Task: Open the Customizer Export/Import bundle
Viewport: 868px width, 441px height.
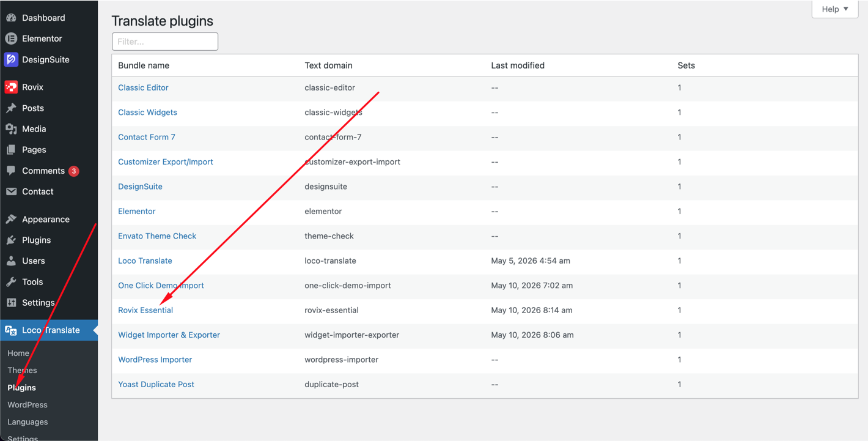Action: (166, 162)
